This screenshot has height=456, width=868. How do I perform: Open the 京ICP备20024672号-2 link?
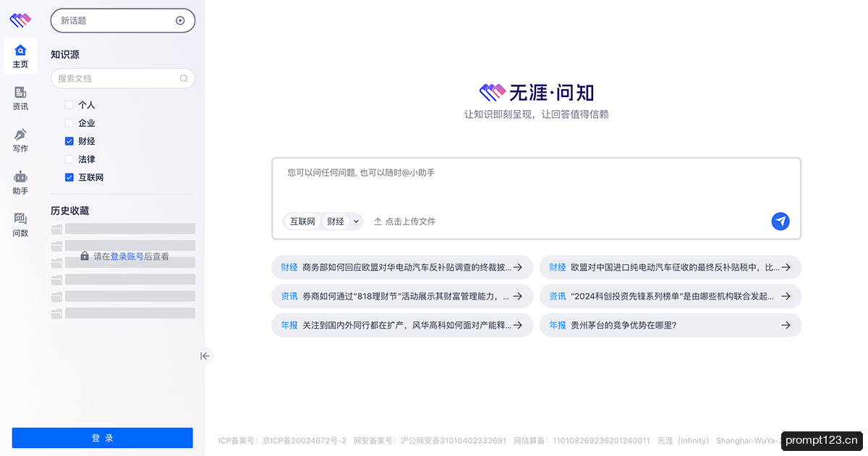[305, 440]
